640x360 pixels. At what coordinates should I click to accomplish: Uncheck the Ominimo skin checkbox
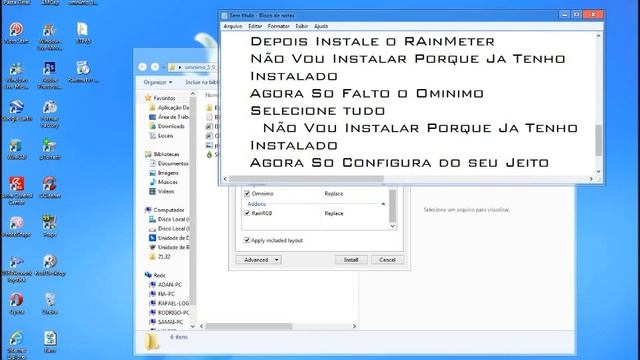click(x=247, y=193)
